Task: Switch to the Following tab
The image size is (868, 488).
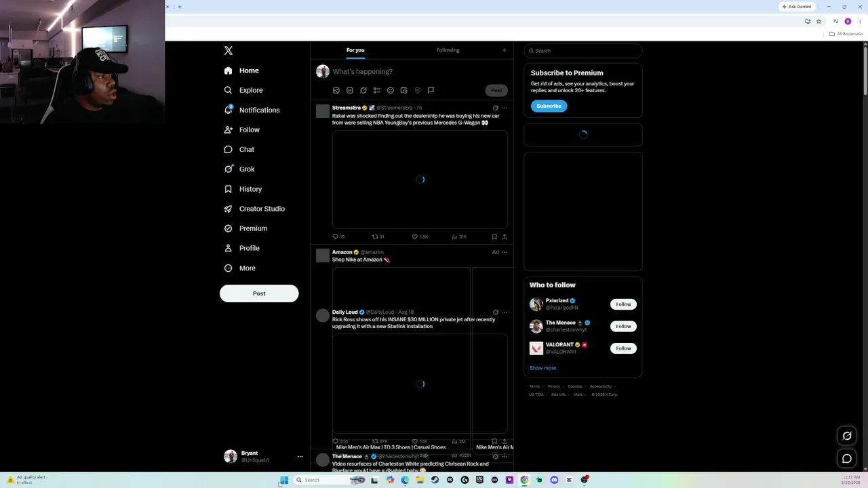Action: pyautogui.click(x=448, y=50)
